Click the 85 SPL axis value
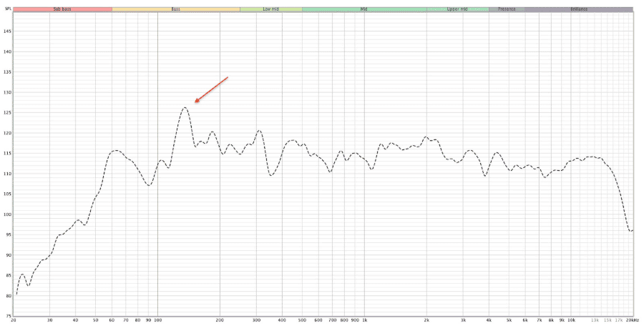The height and width of the screenshot is (331, 644). 8,276
